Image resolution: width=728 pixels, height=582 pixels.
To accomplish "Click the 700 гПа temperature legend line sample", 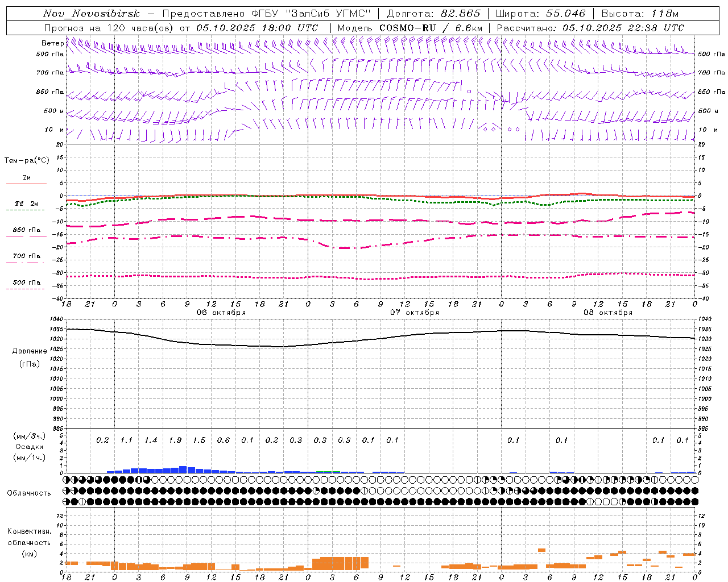I will click(26, 263).
